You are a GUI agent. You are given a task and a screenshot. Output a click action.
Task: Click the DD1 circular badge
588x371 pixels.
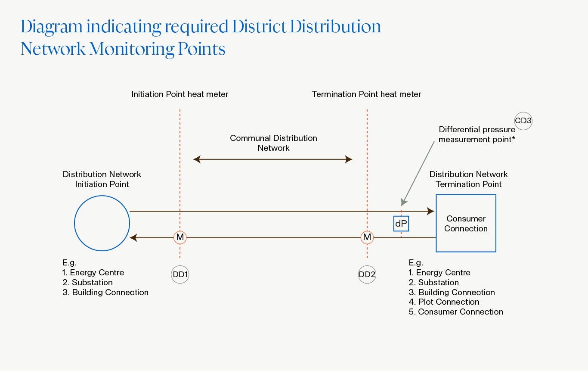pos(180,274)
